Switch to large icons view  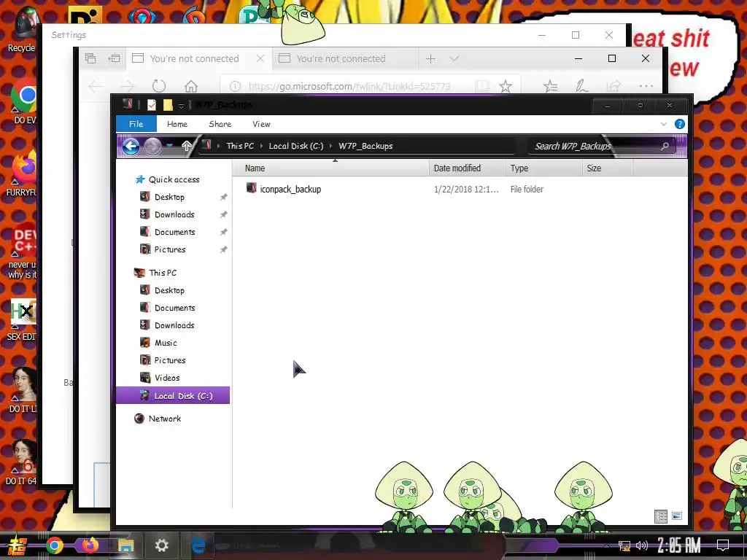click(x=676, y=516)
